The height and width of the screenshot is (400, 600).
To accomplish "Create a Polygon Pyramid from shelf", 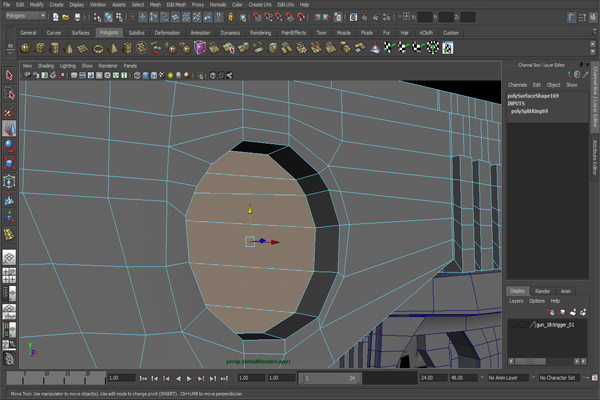I will 113,48.
